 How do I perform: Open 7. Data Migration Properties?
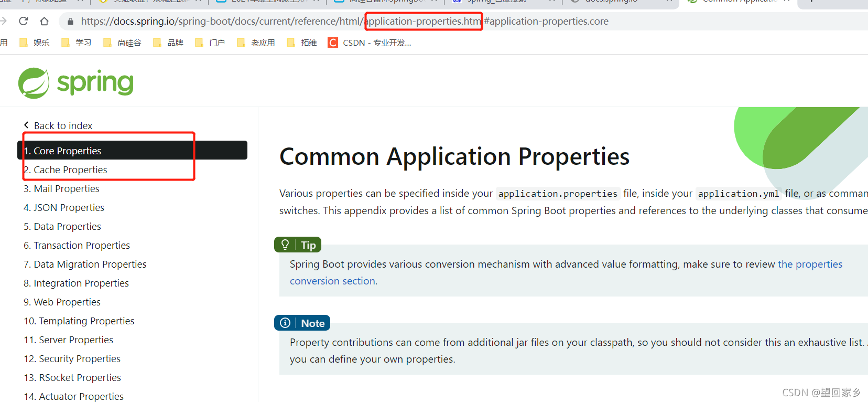85,264
